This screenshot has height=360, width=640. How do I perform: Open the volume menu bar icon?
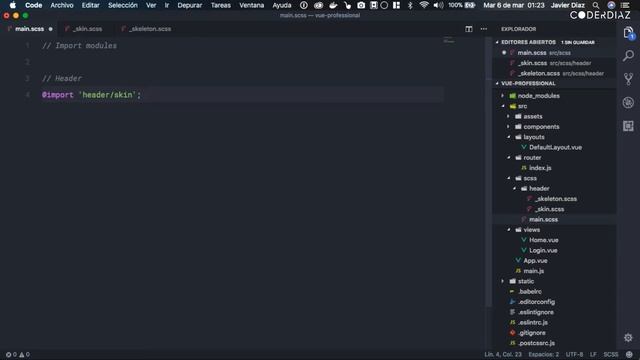click(x=438, y=5)
